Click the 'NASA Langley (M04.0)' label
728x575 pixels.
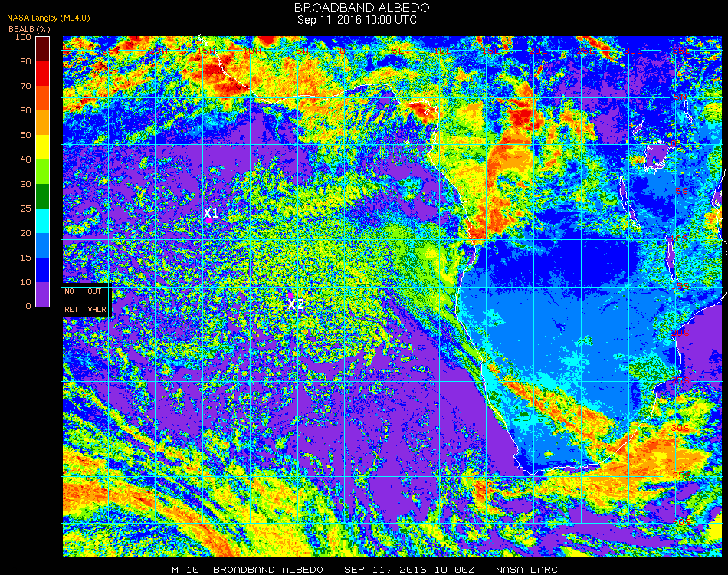tap(48, 18)
